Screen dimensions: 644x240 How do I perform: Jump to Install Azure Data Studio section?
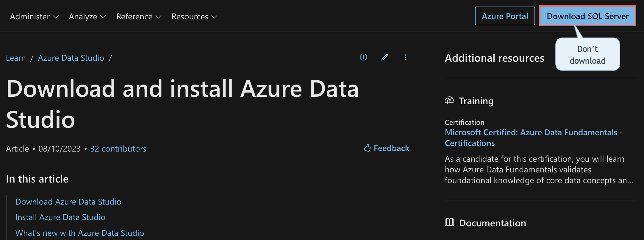(x=60, y=217)
